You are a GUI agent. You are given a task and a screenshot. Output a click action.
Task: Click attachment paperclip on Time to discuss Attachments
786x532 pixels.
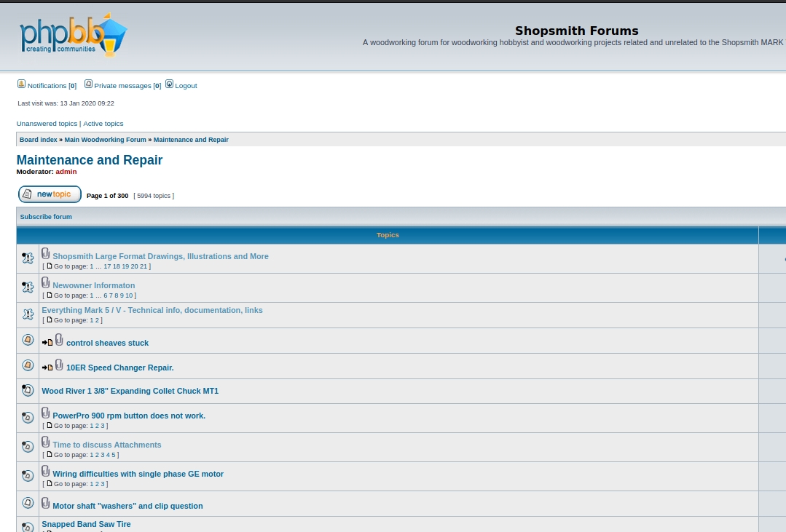[x=46, y=442]
